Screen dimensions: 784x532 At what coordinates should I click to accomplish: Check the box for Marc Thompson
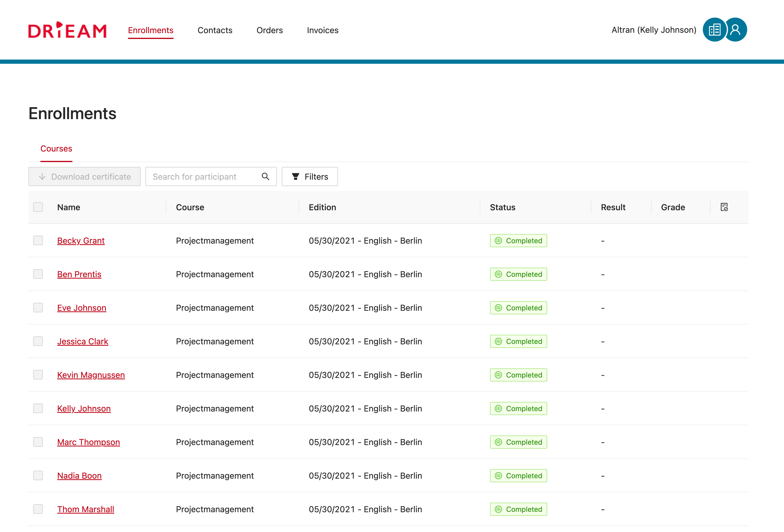[x=38, y=442]
